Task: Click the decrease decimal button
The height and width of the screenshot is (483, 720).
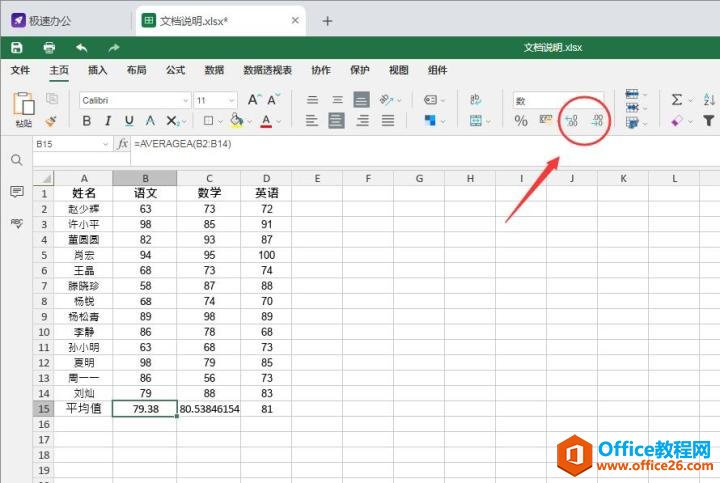Action: pos(597,121)
